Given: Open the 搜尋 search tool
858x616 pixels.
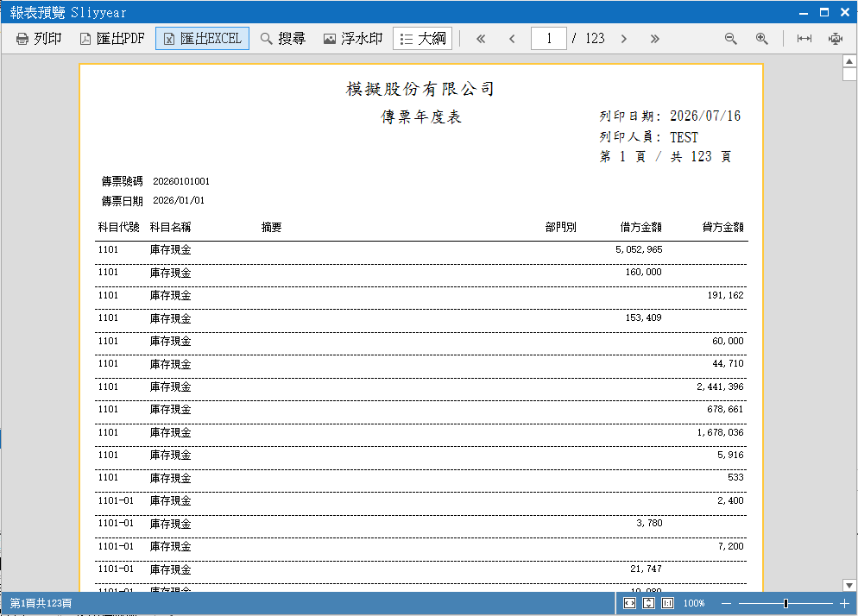Looking at the screenshot, I should click(x=283, y=38).
